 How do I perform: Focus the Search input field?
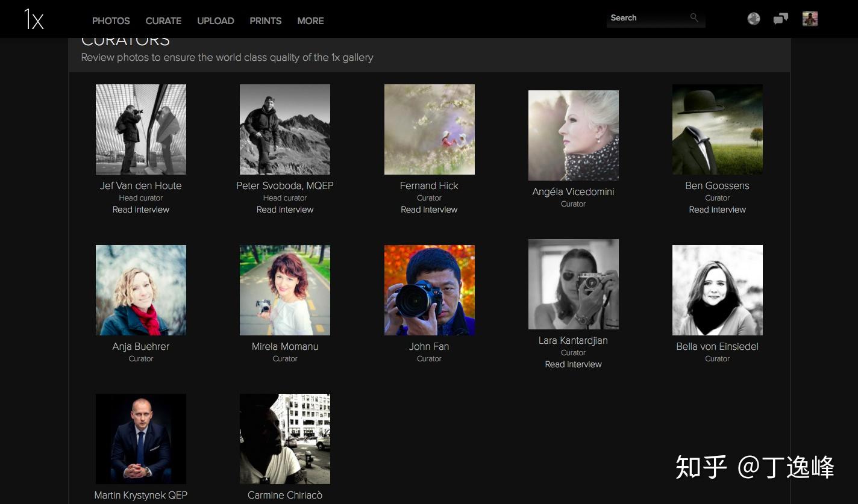648,18
